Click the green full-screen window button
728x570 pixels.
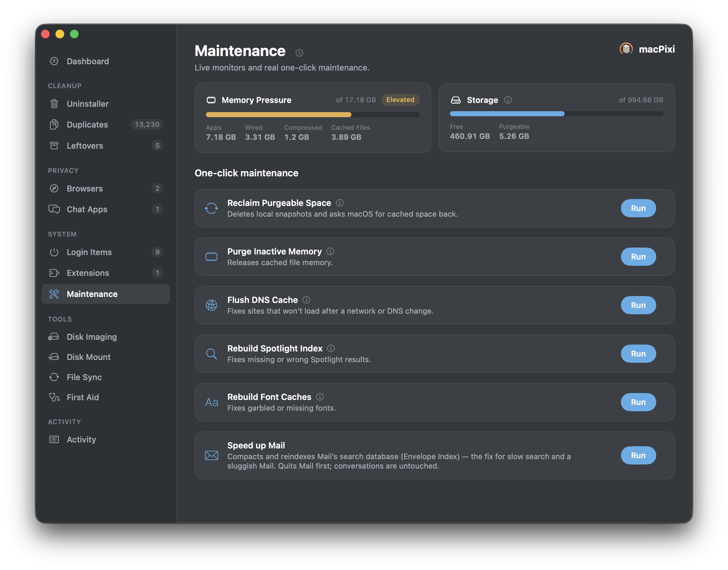[74, 34]
